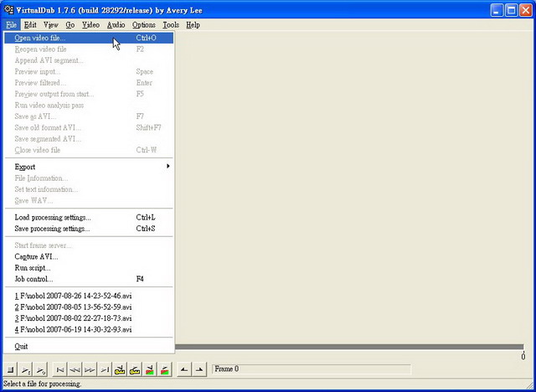Click the status bar text 'Select a file for processing'
Screen dimensions: 536x392
point(43,384)
